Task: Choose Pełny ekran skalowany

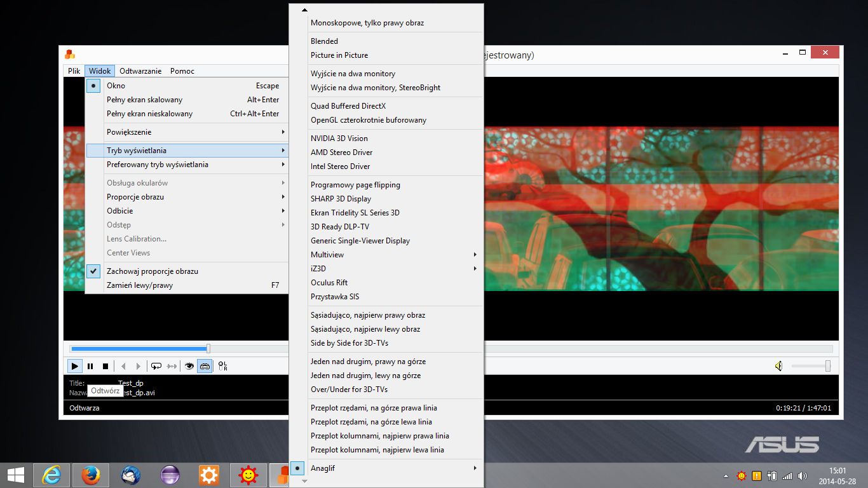Action: coord(187,100)
